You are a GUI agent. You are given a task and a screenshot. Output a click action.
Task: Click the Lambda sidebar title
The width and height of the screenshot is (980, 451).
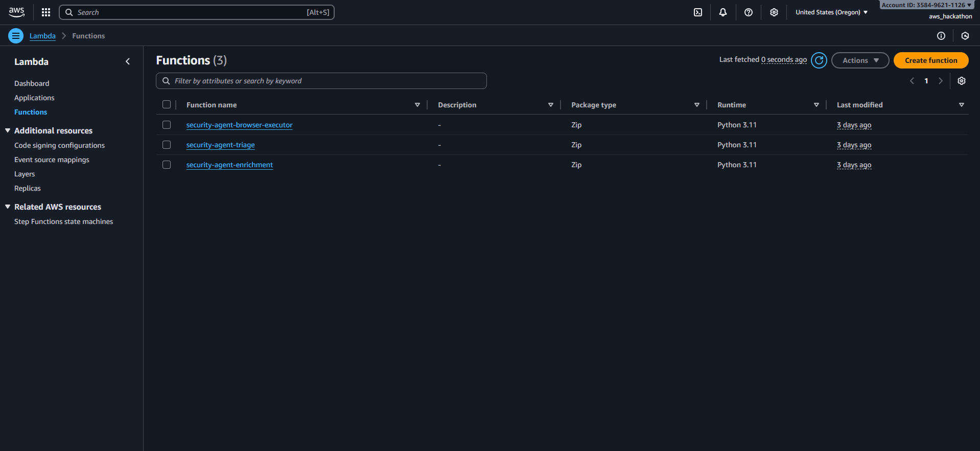point(31,61)
